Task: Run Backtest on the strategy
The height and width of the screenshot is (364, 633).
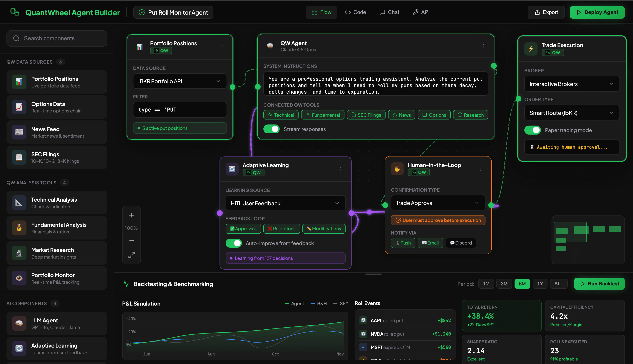Action: click(x=599, y=284)
